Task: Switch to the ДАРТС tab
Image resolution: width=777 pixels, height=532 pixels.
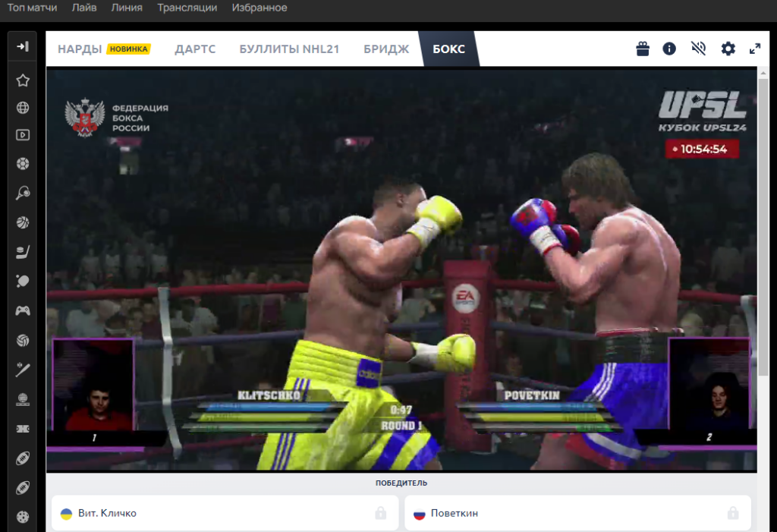Action: point(195,49)
